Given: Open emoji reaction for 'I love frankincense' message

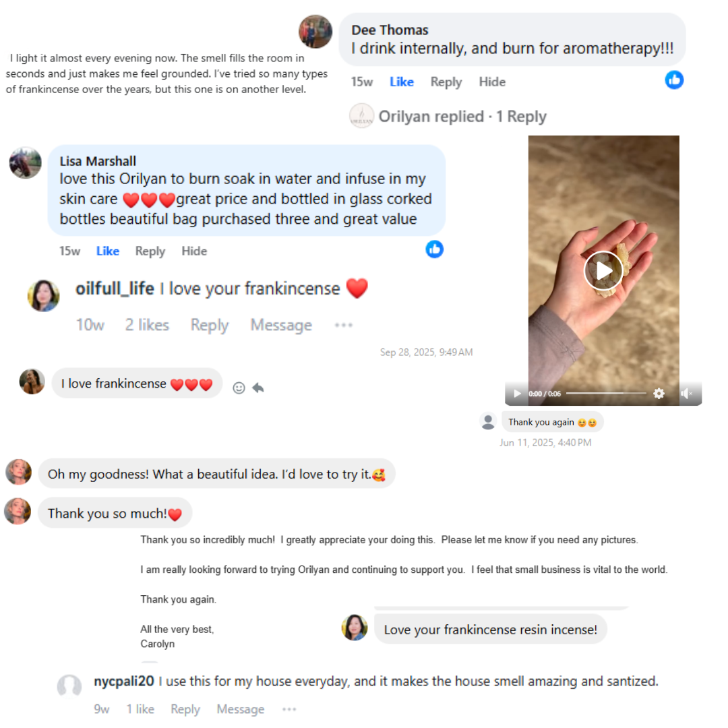Looking at the screenshot, I should click(x=239, y=388).
